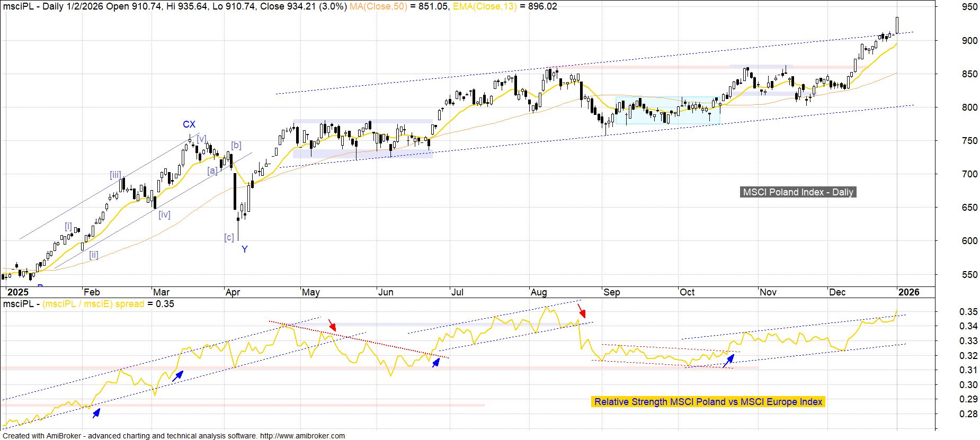Image resolution: width=980 pixels, height=440 pixels.
Task: Click the Y wave label below April low
Action: pos(245,249)
